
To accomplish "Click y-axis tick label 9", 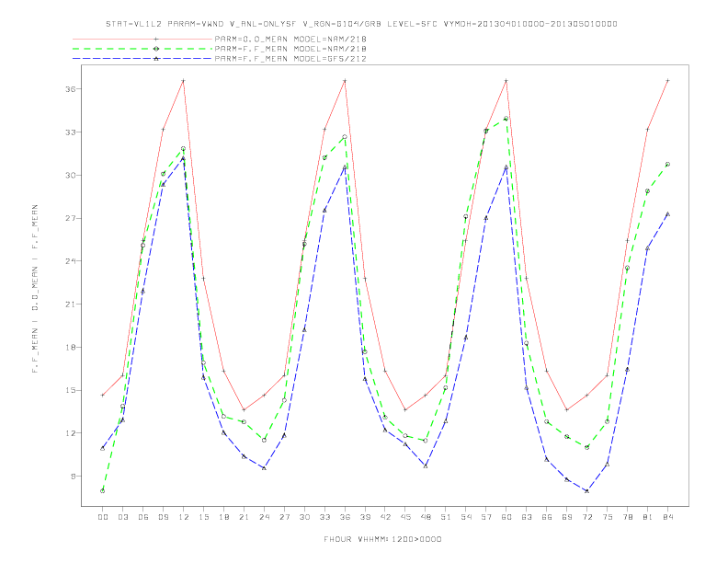I will pos(74,477).
